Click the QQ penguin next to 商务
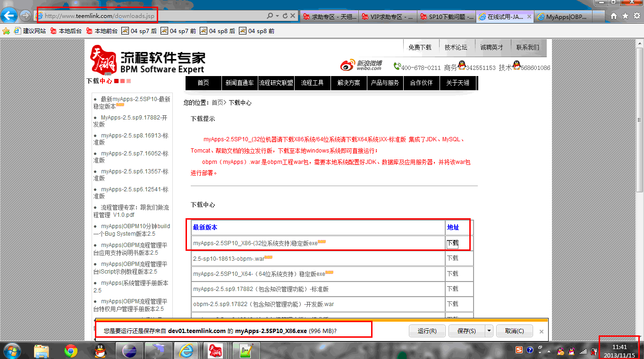The width and height of the screenshot is (644, 359). pos(461,65)
